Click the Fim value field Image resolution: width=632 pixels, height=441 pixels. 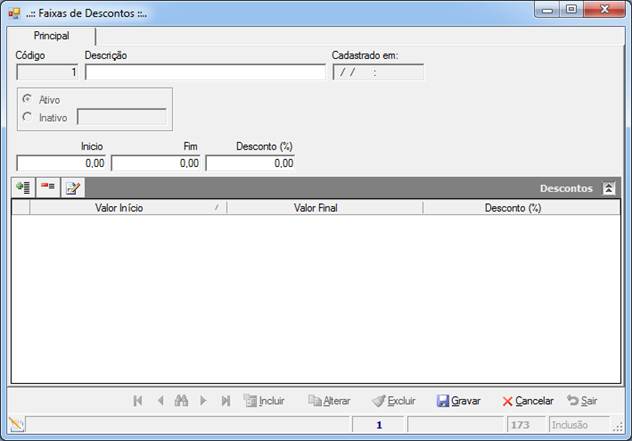click(156, 163)
